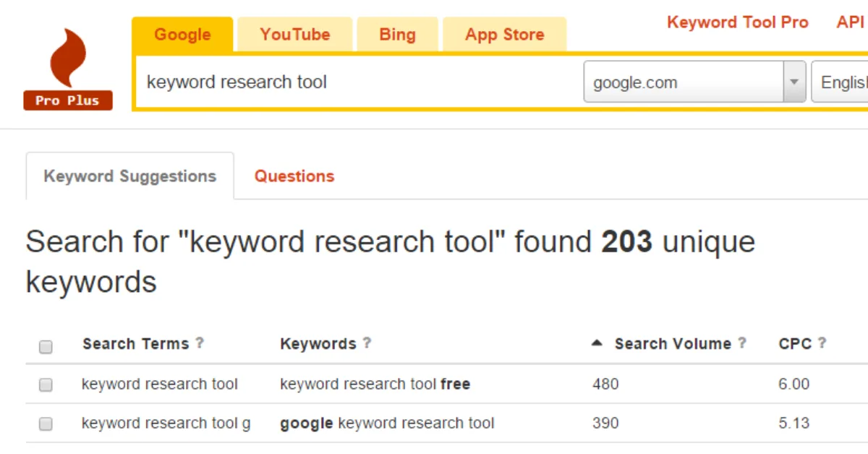Check the row for google keyword research tool
Viewport: 868px width, 454px height.
click(46, 424)
